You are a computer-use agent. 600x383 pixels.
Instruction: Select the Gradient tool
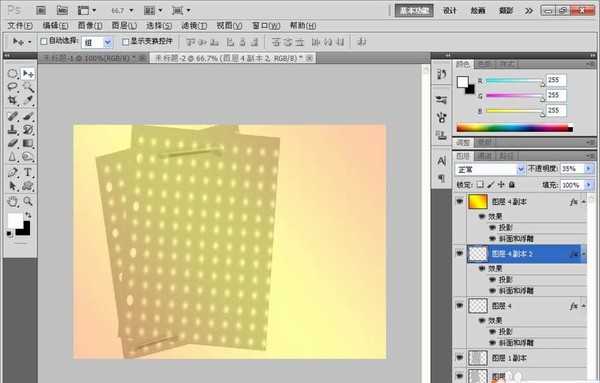coord(28,143)
